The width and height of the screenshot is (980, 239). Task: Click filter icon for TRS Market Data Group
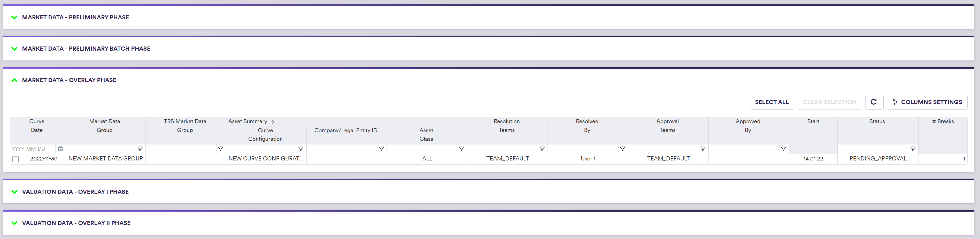point(220,149)
